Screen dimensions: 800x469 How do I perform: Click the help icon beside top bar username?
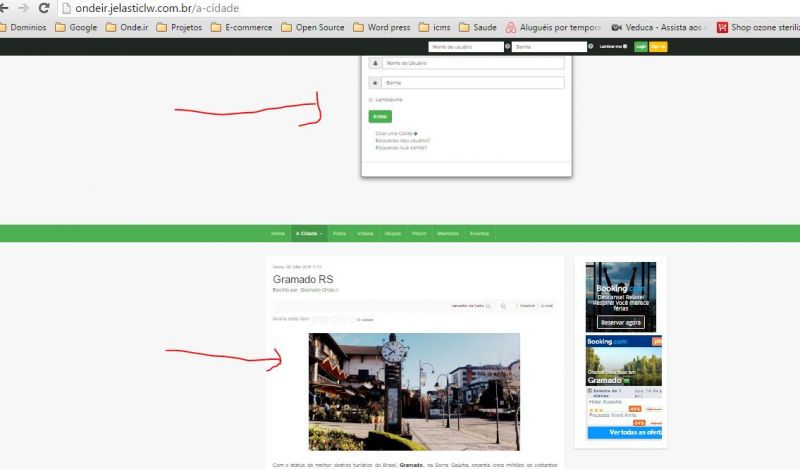[x=508, y=46]
